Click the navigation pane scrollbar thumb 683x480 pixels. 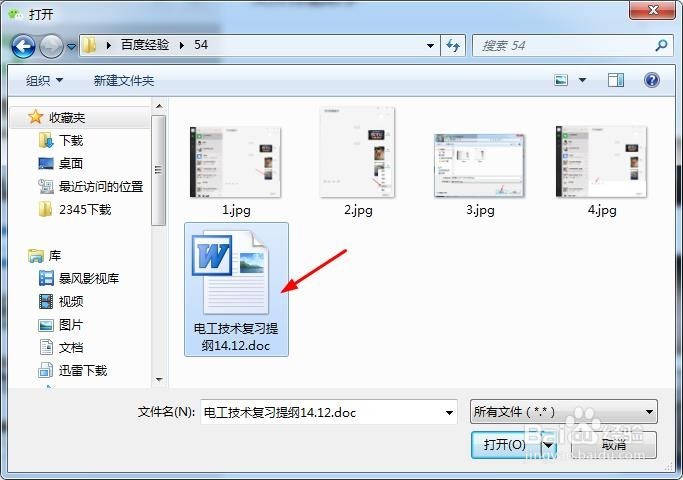tap(158, 170)
